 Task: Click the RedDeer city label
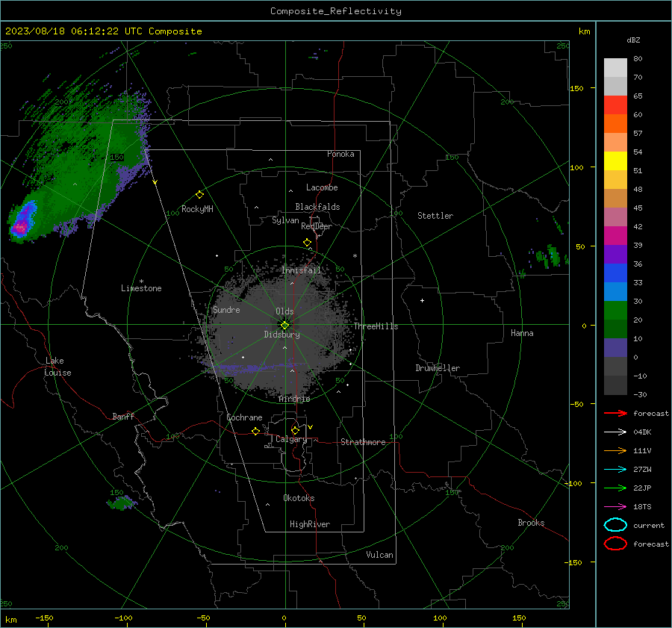(x=317, y=226)
